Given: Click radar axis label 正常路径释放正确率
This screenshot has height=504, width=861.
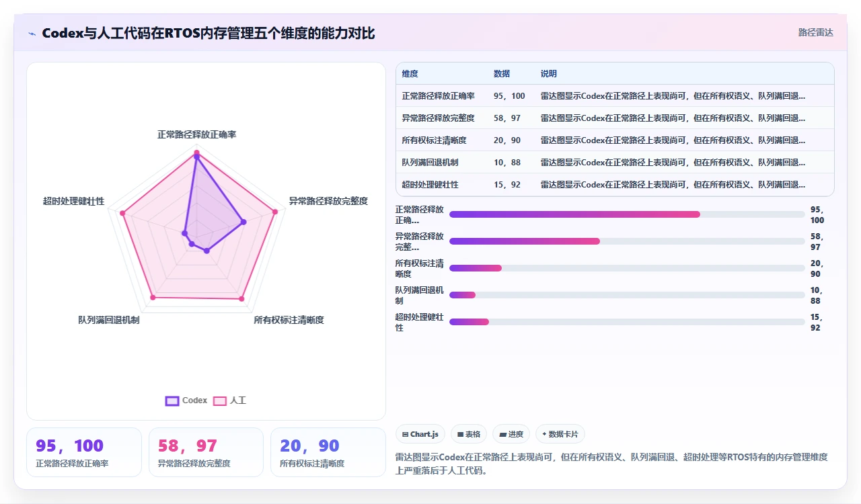Looking at the screenshot, I should point(196,134).
